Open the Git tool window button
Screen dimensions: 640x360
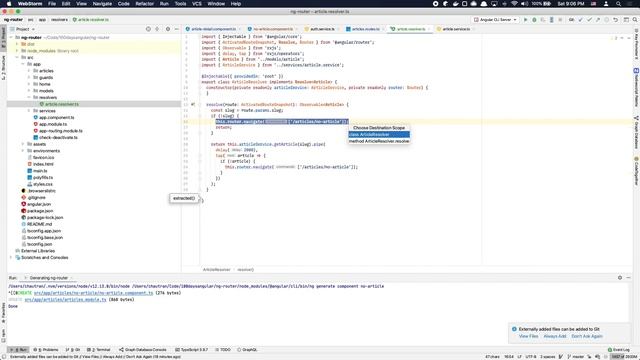(x=73, y=350)
